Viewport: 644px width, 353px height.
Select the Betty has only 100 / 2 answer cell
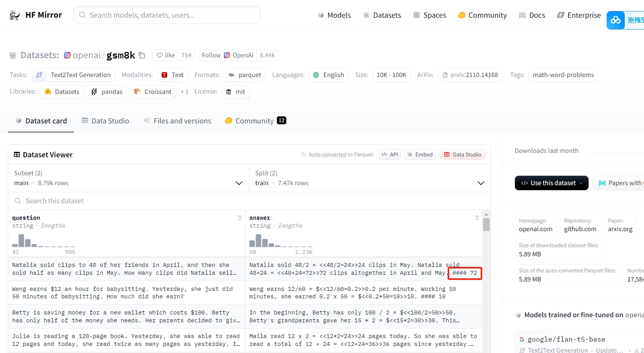[364, 316]
